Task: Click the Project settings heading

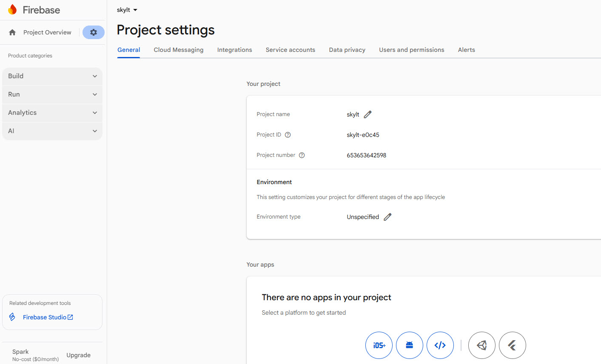Action: pos(166,30)
